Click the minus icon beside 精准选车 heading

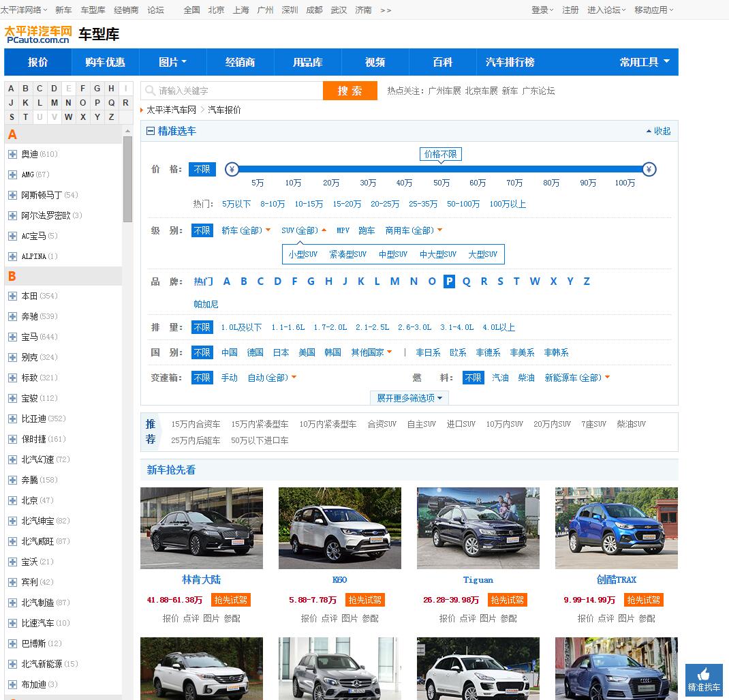(x=151, y=131)
